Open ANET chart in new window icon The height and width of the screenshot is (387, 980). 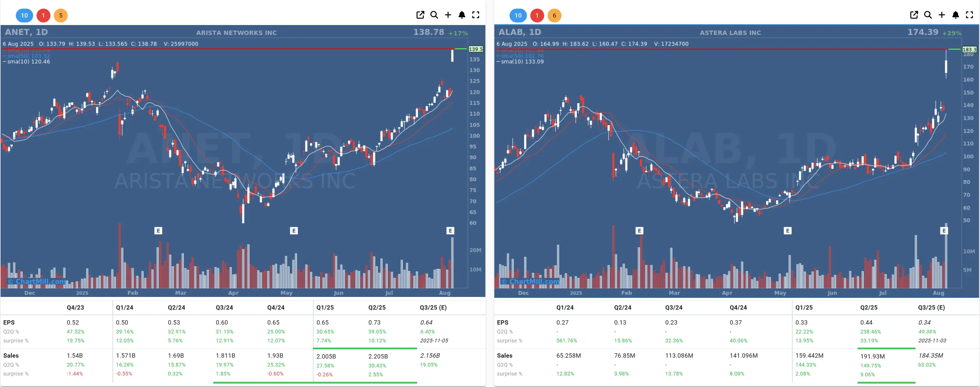pyautogui.click(x=420, y=15)
